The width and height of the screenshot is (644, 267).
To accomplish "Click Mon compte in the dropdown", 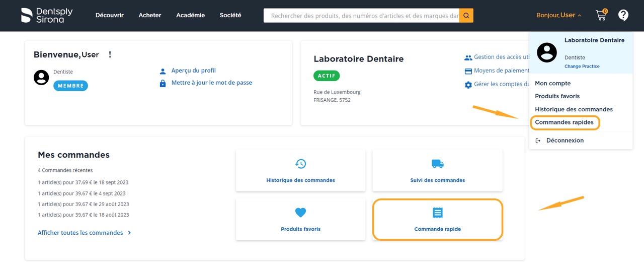I will [x=552, y=84].
